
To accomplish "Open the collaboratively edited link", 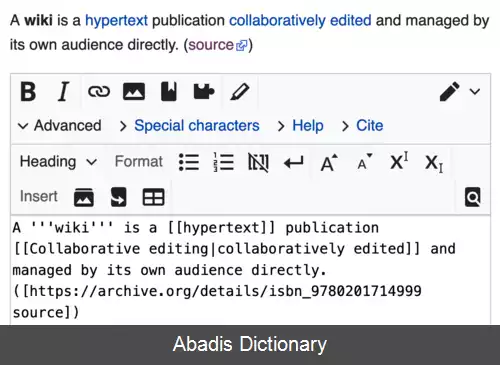I will (x=300, y=21).
